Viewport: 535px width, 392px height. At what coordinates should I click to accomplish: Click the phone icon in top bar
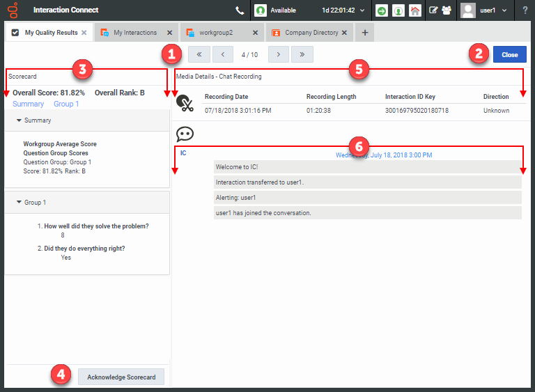[x=240, y=10]
